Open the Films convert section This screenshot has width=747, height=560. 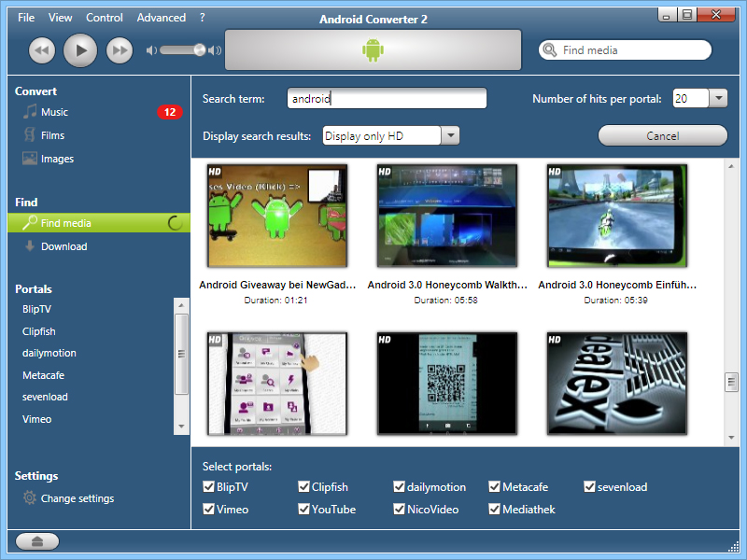pyautogui.click(x=52, y=135)
